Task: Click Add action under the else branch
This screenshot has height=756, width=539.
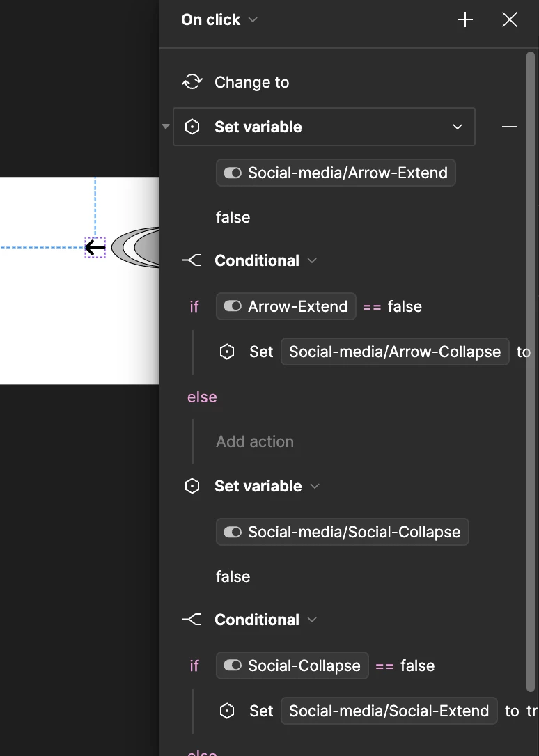Action: 255,441
